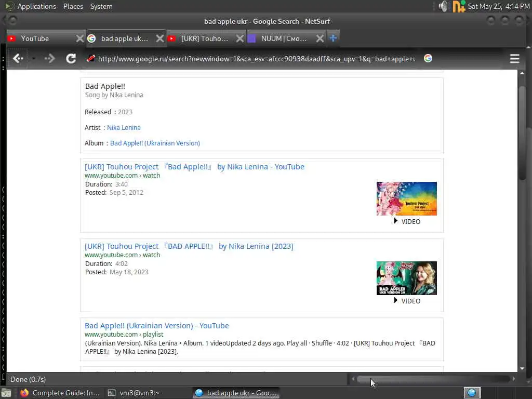Click the 'Bad Apple!!' knowledge card heading
This screenshot has height=399, width=532.
click(105, 86)
